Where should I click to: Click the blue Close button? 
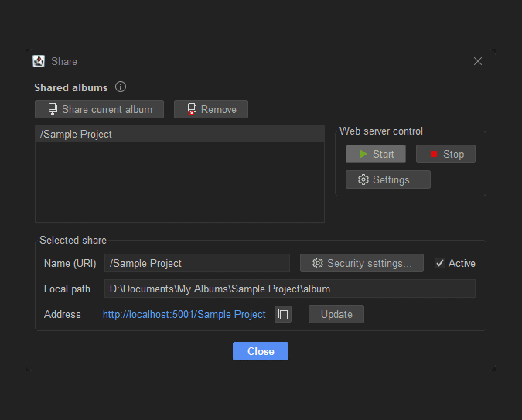coord(261,351)
